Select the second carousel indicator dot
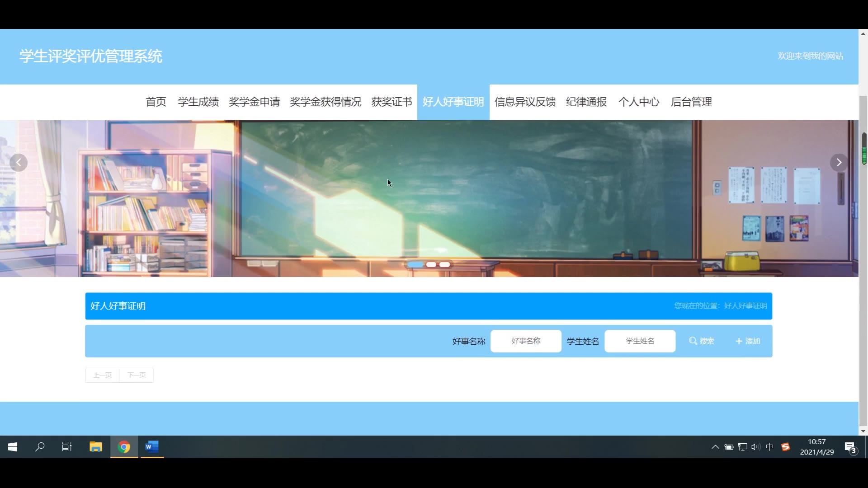Screen dimensions: 868x488 [431, 265]
